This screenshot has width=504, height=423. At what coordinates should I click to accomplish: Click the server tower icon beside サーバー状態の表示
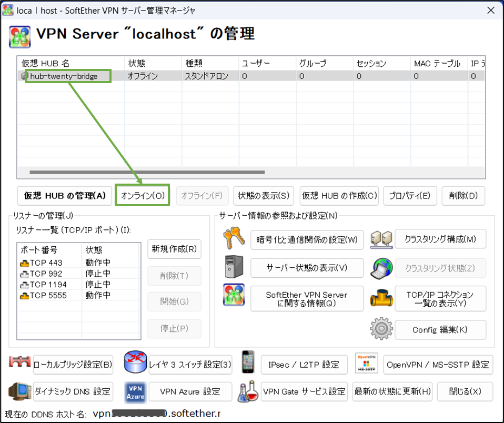233,267
